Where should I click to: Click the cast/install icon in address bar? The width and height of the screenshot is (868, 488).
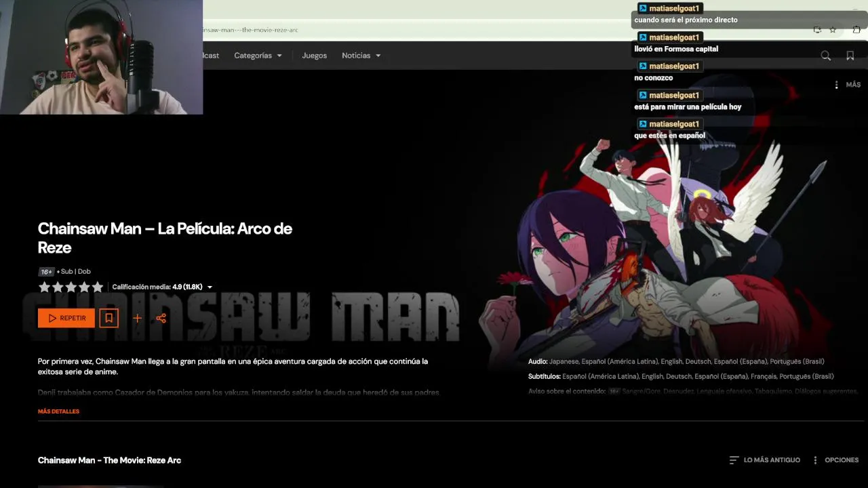pos(817,30)
